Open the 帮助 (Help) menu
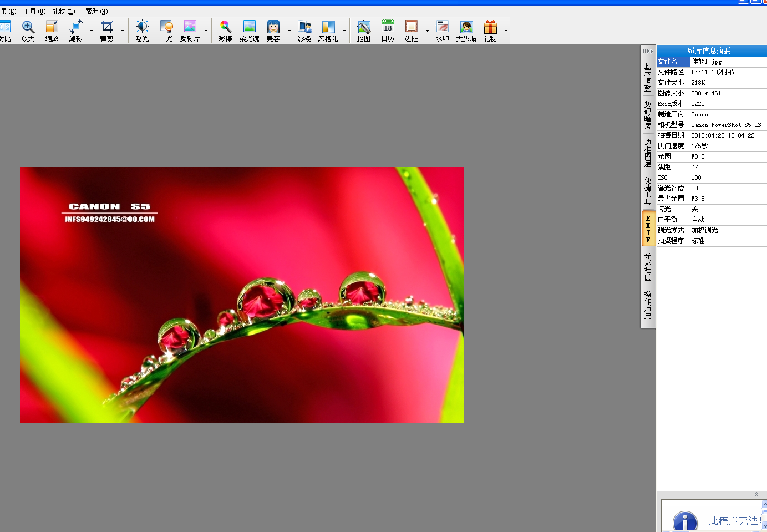 point(97,11)
